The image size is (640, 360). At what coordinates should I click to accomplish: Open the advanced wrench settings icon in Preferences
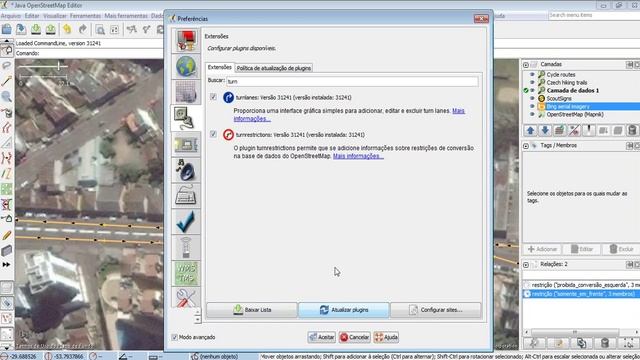(x=186, y=297)
